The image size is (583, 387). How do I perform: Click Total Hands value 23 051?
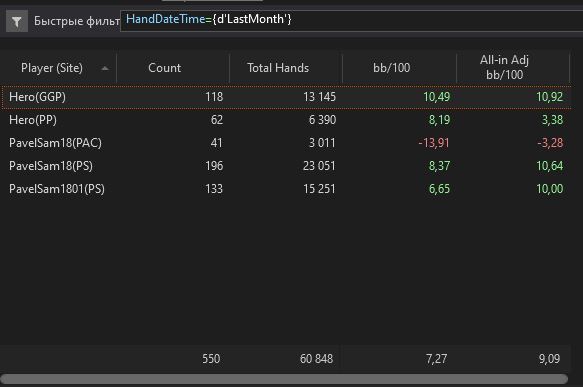(319, 166)
